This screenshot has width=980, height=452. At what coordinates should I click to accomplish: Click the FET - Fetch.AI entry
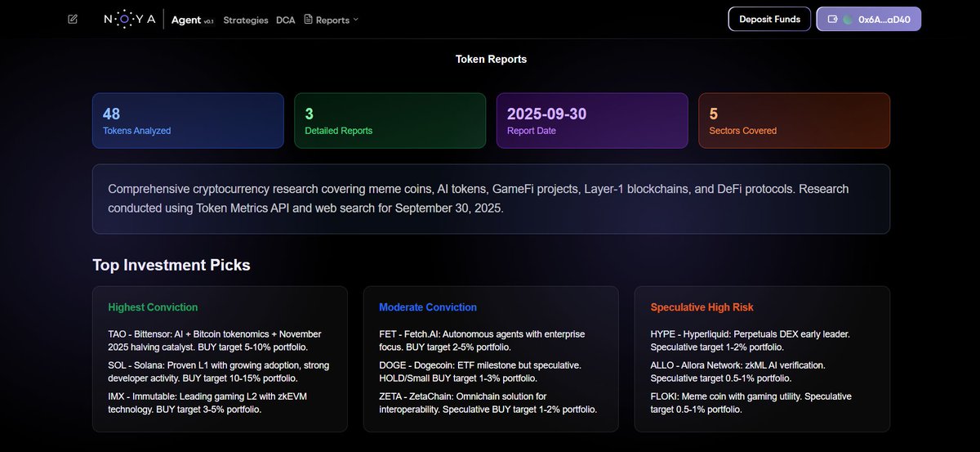coord(482,341)
